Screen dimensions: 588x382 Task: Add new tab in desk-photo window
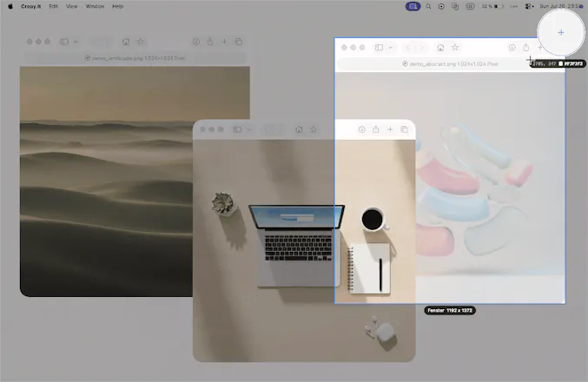click(x=390, y=129)
